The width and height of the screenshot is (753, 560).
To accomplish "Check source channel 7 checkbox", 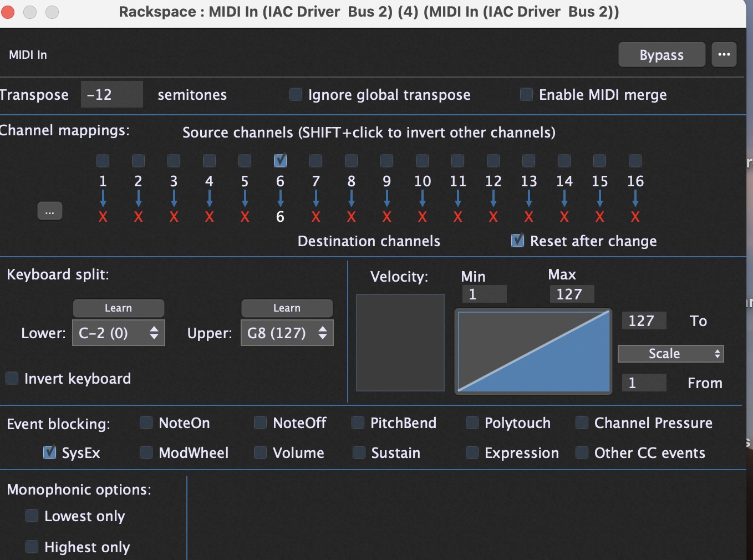I will pos(316,161).
